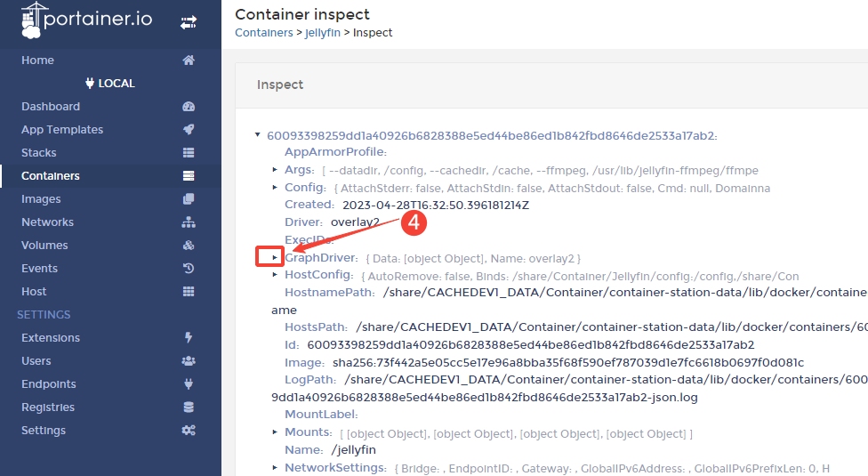Click the Registries database icon
The width and height of the screenshot is (868, 476).
189,407
